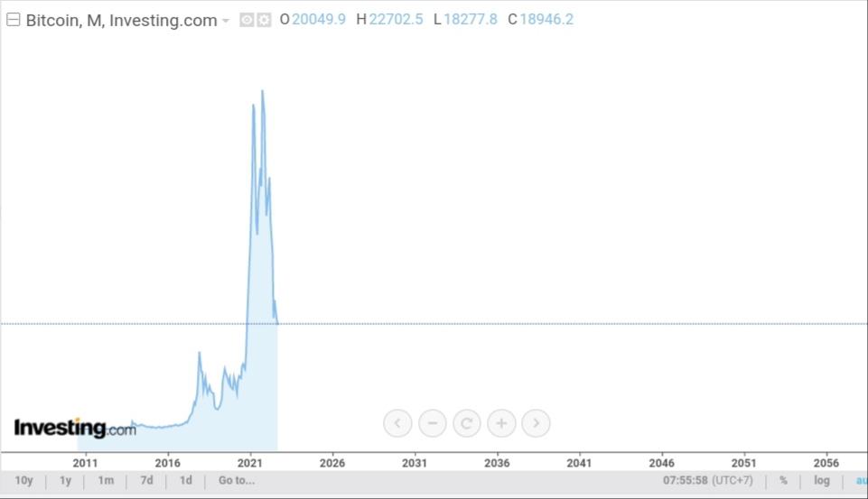Click the Bitcoin, M, Investing.com title

pos(121,21)
